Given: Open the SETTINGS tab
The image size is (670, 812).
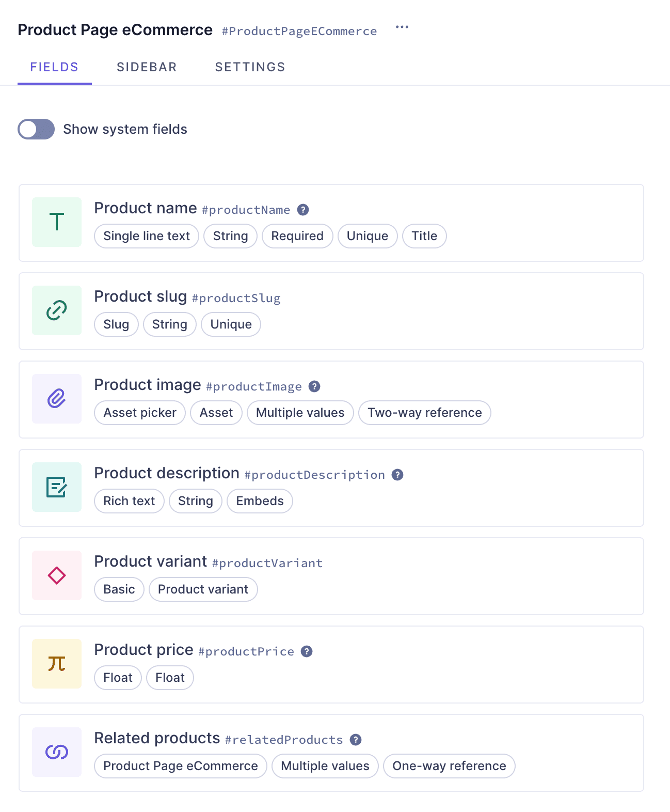Looking at the screenshot, I should (250, 67).
